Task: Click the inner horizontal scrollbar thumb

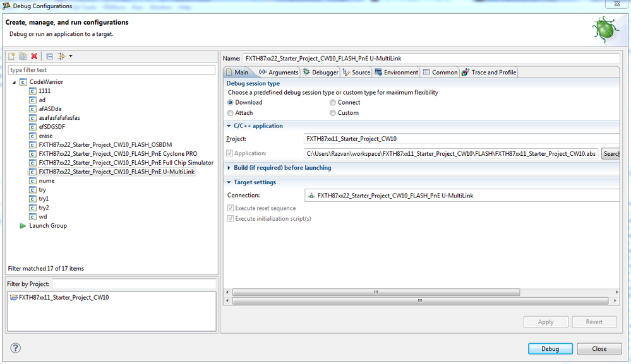Action: click(x=376, y=292)
